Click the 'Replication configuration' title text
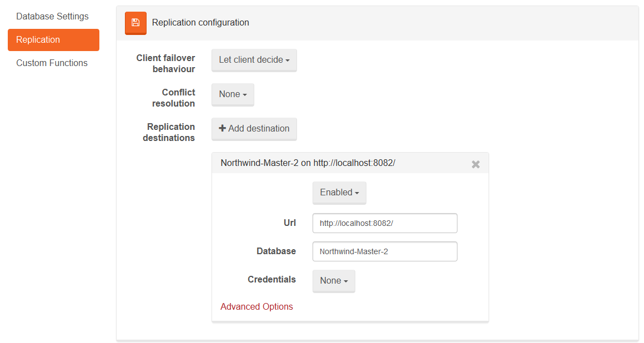This screenshot has width=644, height=343. tap(200, 23)
